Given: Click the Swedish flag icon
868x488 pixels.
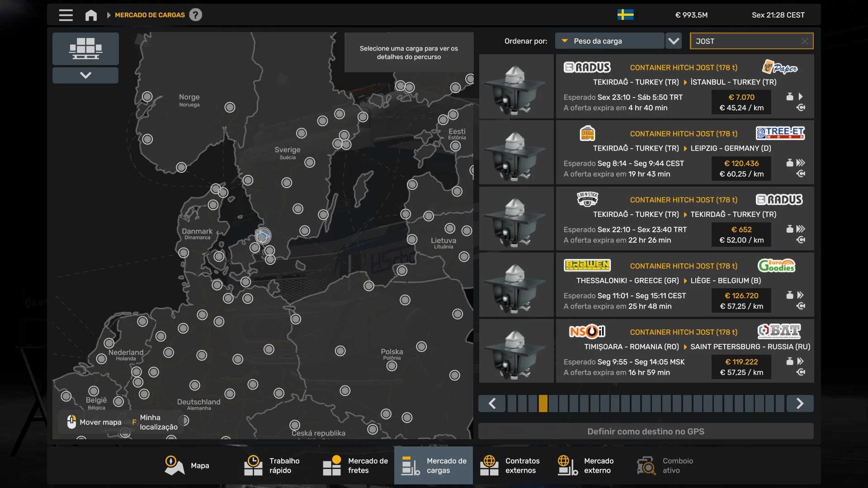Looking at the screenshot, I should coord(625,15).
